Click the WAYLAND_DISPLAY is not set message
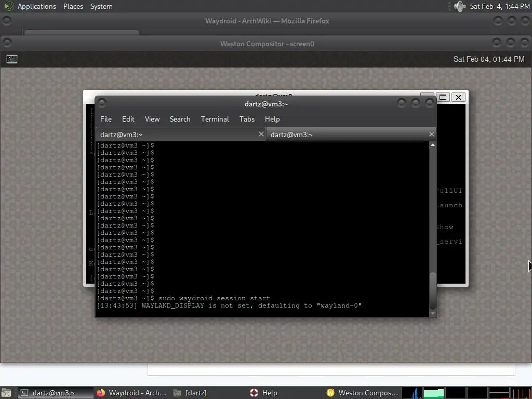 [x=251, y=305]
